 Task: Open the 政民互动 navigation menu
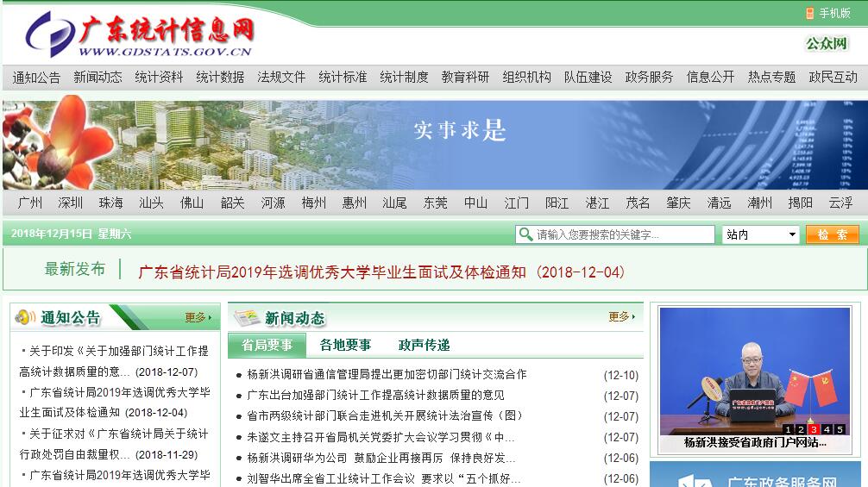tap(833, 77)
